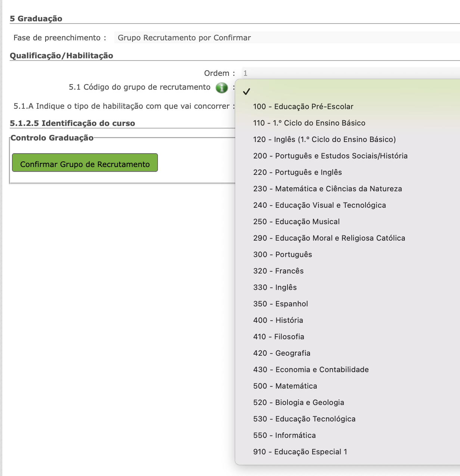This screenshot has height=476, width=460.
Task: Pick 350 - Espanhol from dropdown
Action: coord(280,304)
